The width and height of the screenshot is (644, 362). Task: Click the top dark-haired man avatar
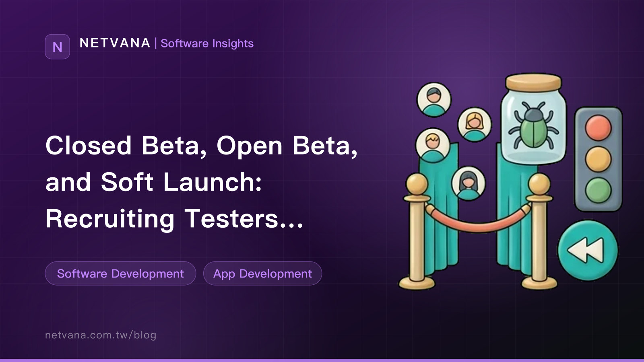coord(434,99)
